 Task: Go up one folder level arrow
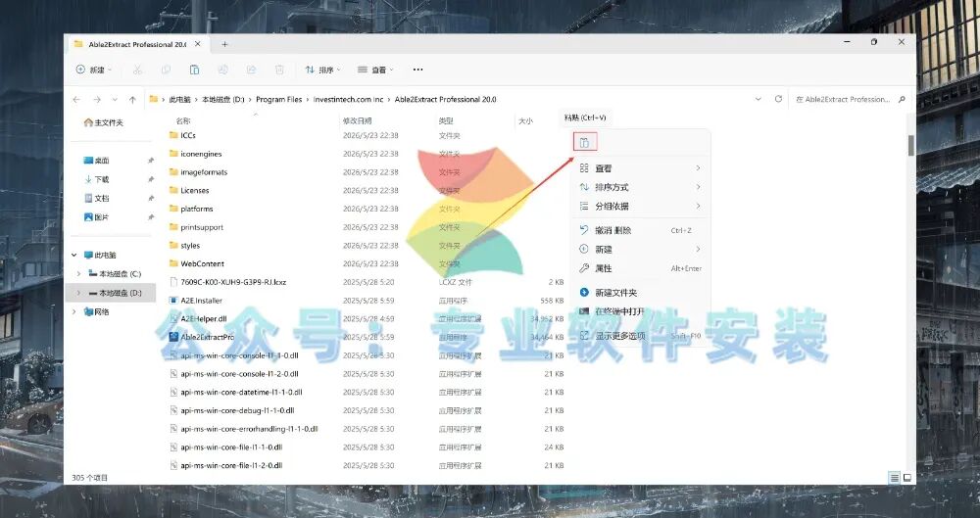click(132, 99)
